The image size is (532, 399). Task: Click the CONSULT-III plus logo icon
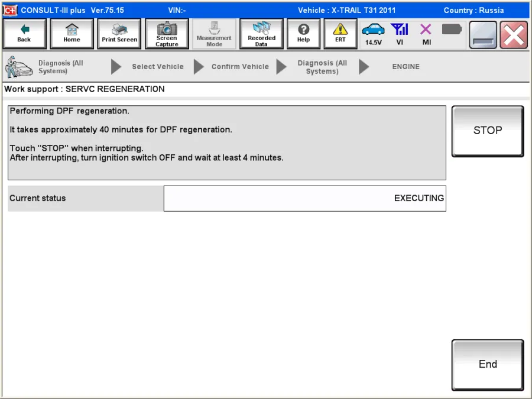9,10
